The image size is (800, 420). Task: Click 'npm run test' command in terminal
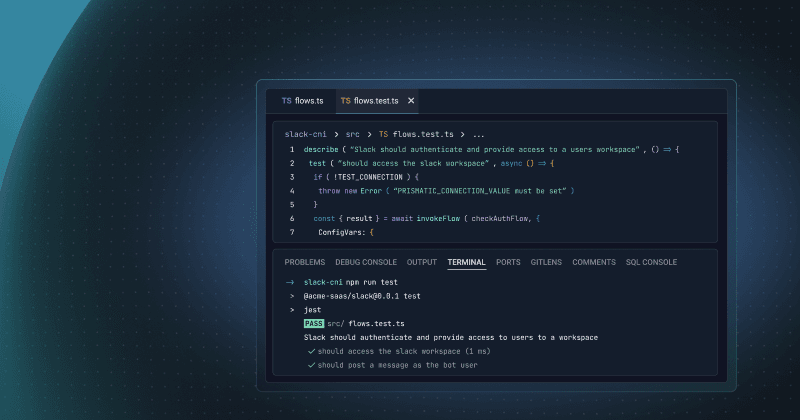coord(371,282)
